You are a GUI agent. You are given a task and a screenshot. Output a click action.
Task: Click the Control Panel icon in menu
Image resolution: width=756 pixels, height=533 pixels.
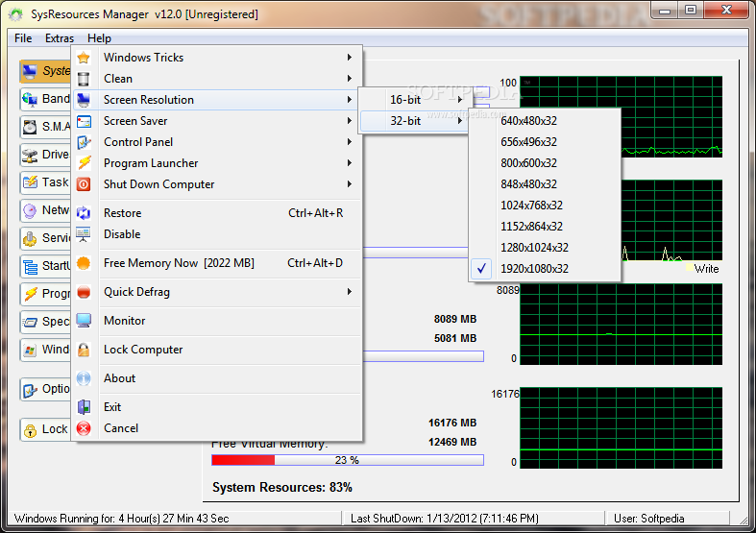pos(84,142)
